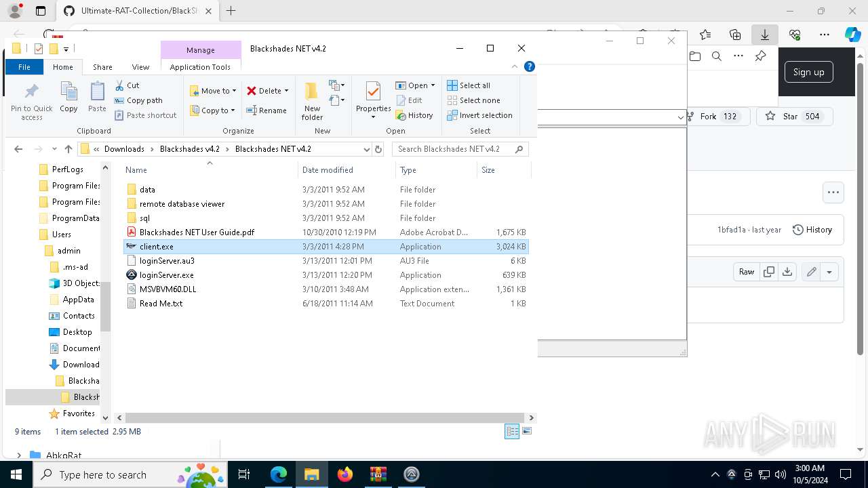
Task: Click the horizontal scrollbar in file list
Action: pyautogui.click(x=324, y=418)
